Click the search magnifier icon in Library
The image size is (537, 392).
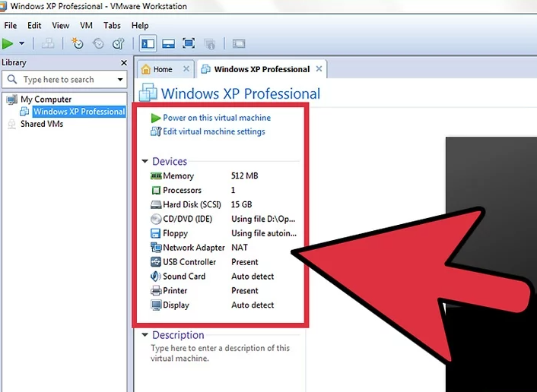[x=12, y=79]
